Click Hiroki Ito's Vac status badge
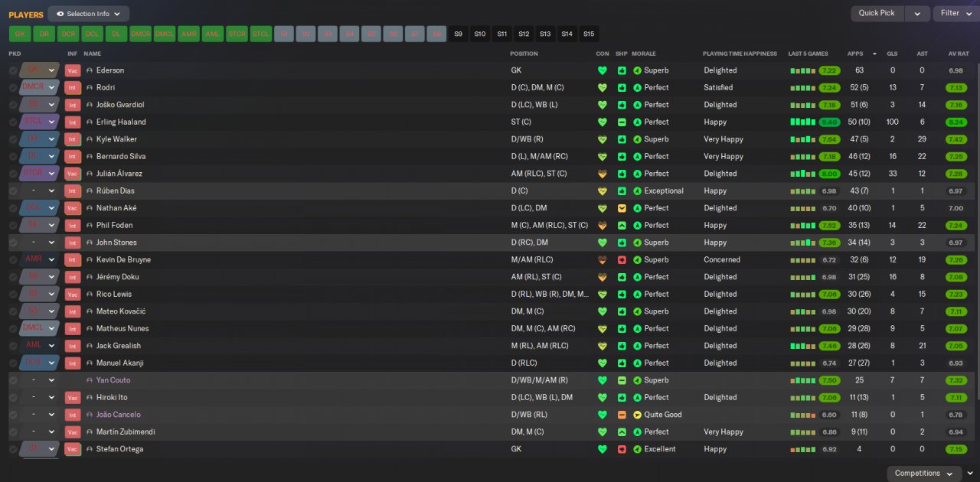 73,397
